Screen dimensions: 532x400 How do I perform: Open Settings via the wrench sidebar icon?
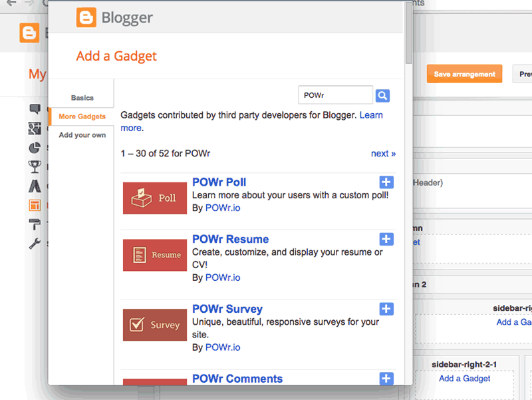[35, 244]
